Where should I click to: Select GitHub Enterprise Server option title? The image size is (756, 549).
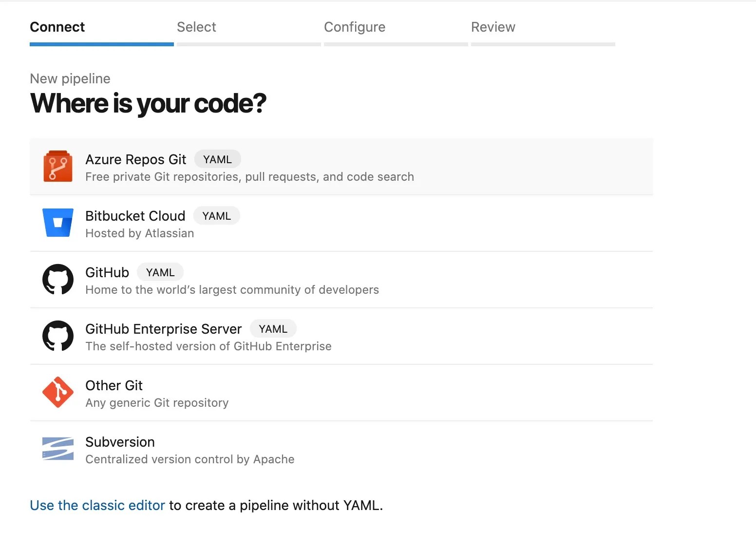(163, 329)
